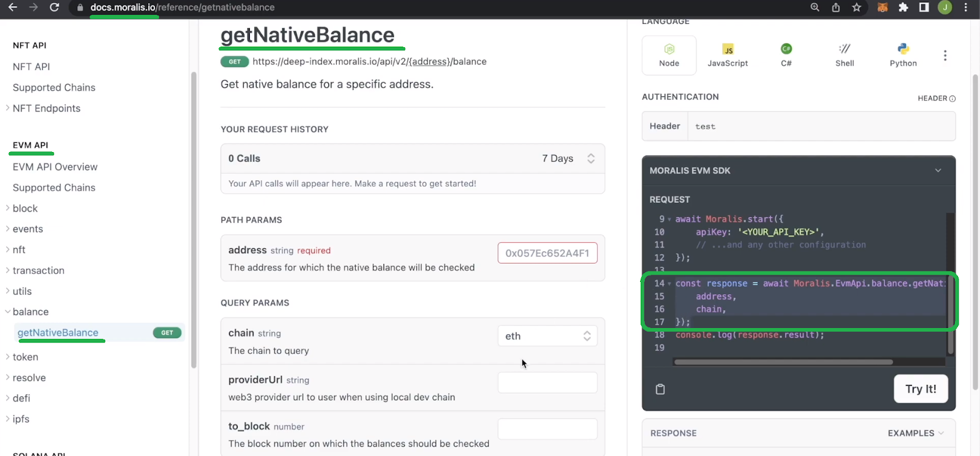Click the sidebar vertical scrollbar
Viewport: 980px width, 456px height.
[194, 219]
